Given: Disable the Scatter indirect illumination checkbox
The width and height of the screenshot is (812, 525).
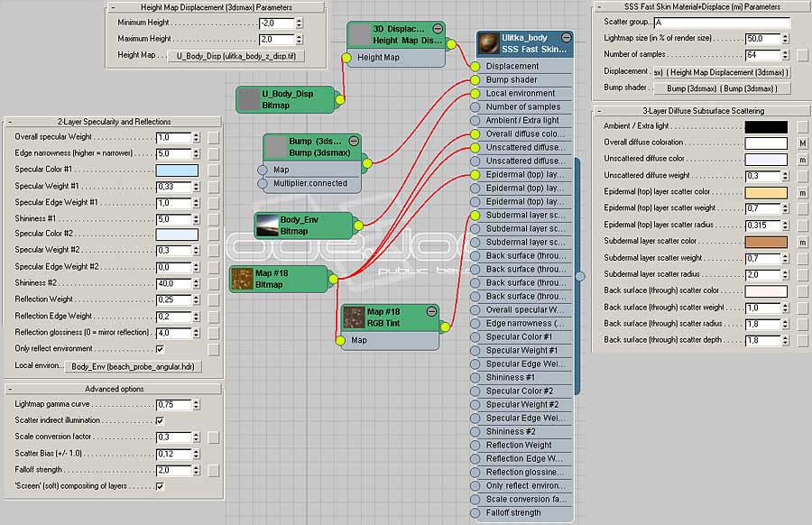Looking at the screenshot, I should click(x=160, y=421).
